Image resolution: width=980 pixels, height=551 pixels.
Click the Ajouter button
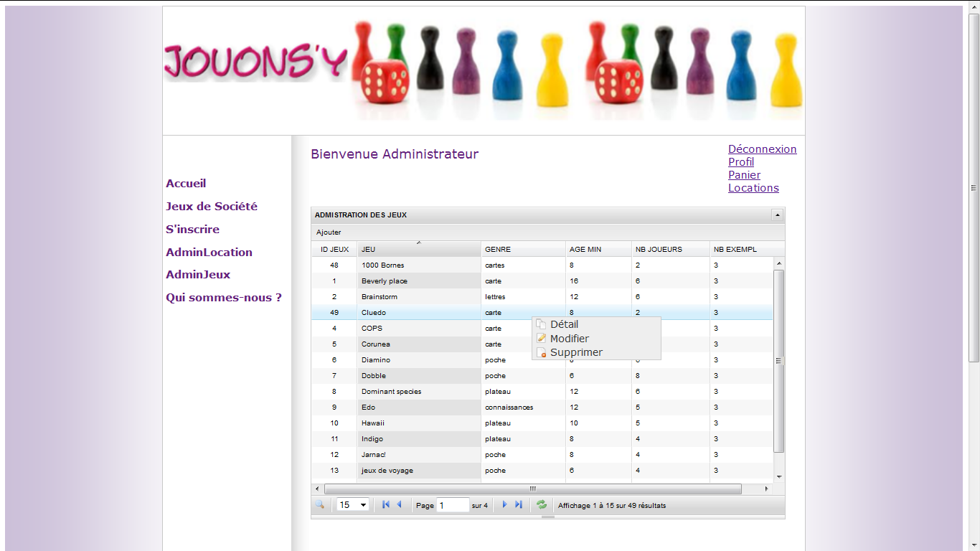pos(329,232)
